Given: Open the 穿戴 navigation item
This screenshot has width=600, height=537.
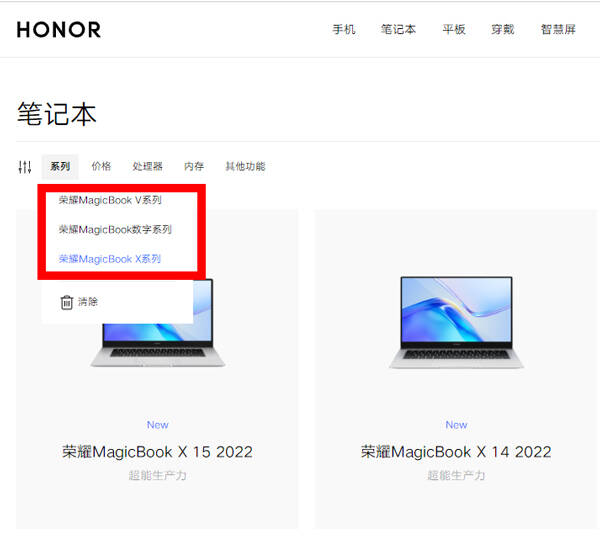Looking at the screenshot, I should click(x=503, y=29).
